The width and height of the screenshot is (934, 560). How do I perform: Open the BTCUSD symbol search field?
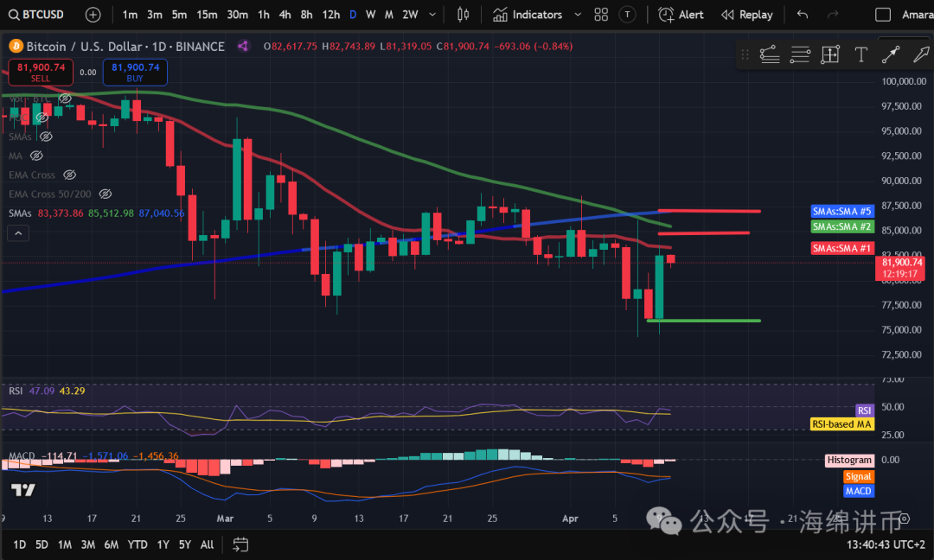click(x=42, y=15)
